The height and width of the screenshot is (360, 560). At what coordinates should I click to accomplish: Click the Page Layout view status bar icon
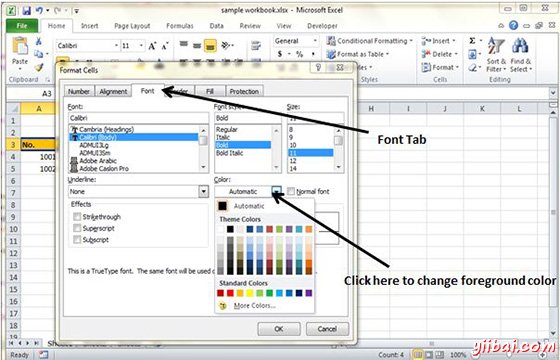(428, 355)
